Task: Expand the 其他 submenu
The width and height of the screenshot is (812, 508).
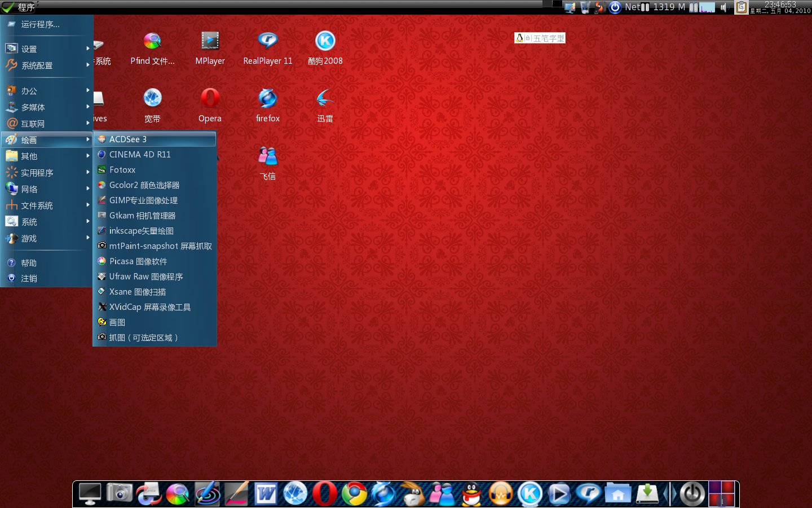Action: (47, 156)
